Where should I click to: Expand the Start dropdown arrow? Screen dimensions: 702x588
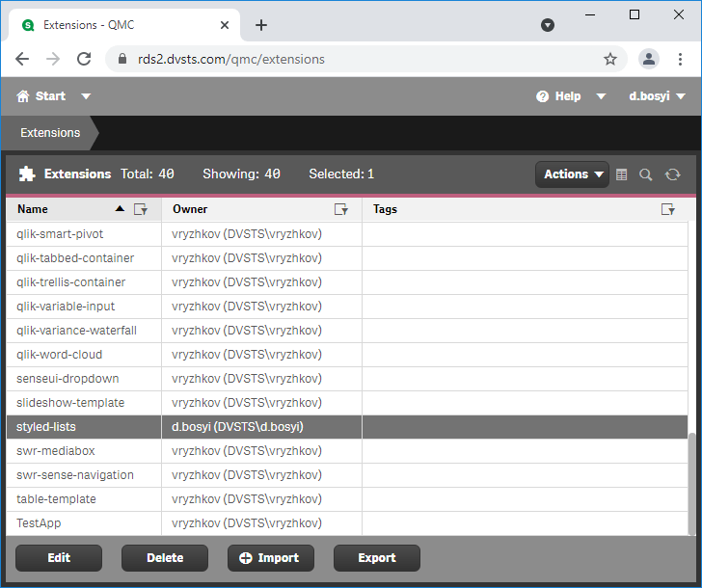point(86,96)
